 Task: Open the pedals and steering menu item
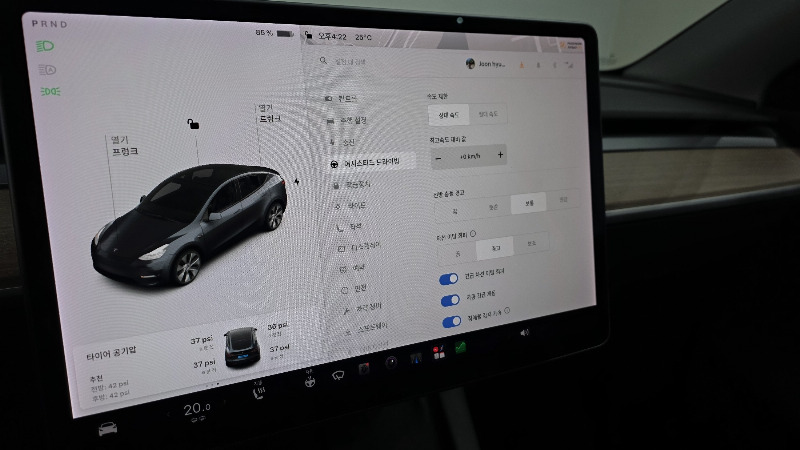347,121
